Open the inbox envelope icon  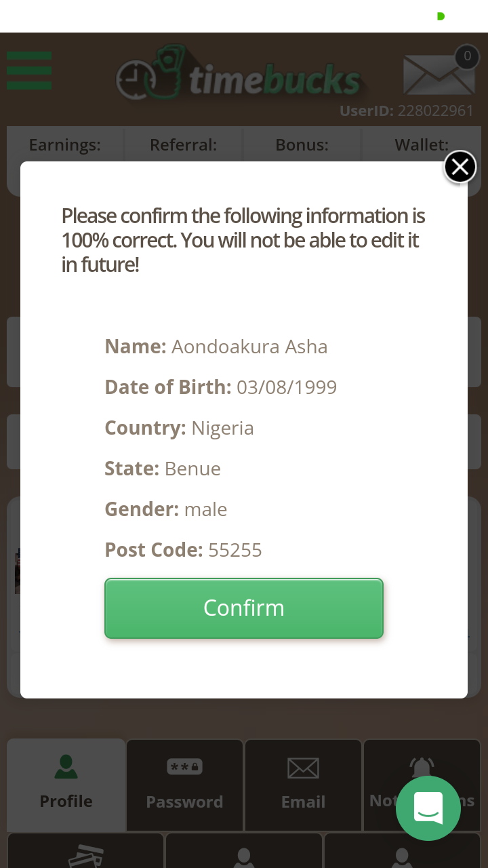point(439,74)
